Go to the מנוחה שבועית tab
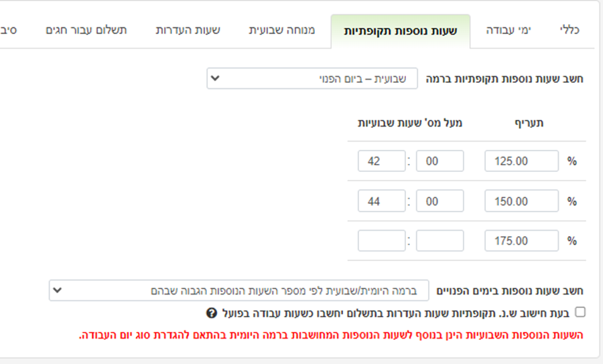 (x=282, y=30)
